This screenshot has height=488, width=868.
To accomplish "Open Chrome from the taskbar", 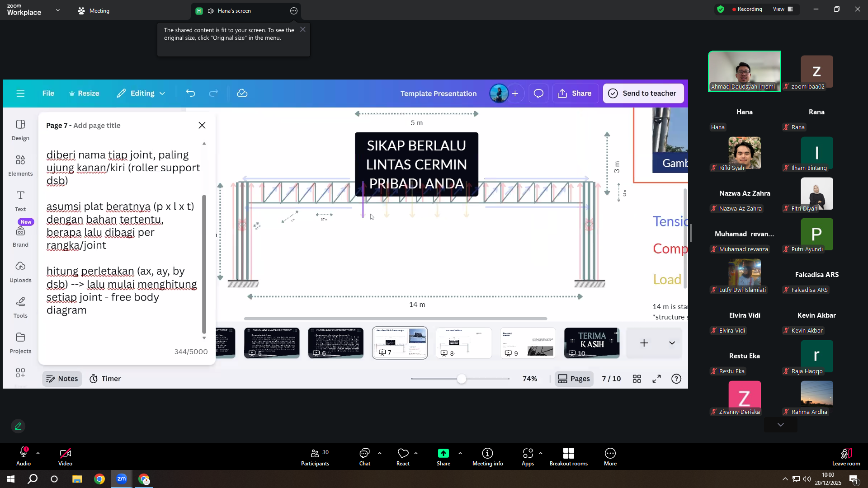I will point(99,479).
